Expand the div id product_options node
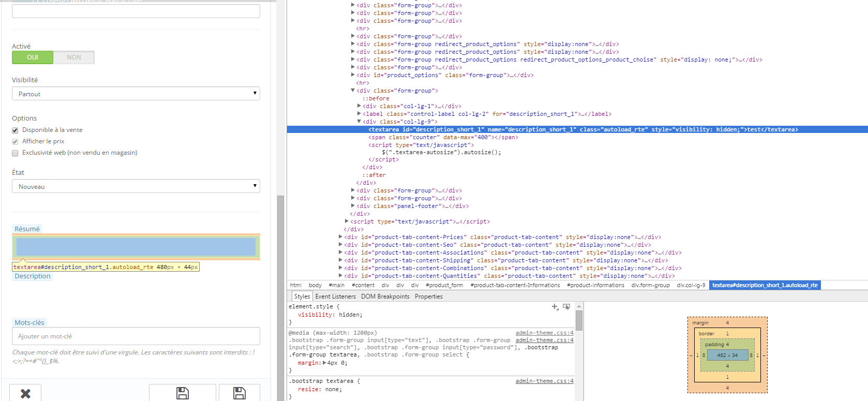Viewport: 868px width, 401px height. pos(353,75)
